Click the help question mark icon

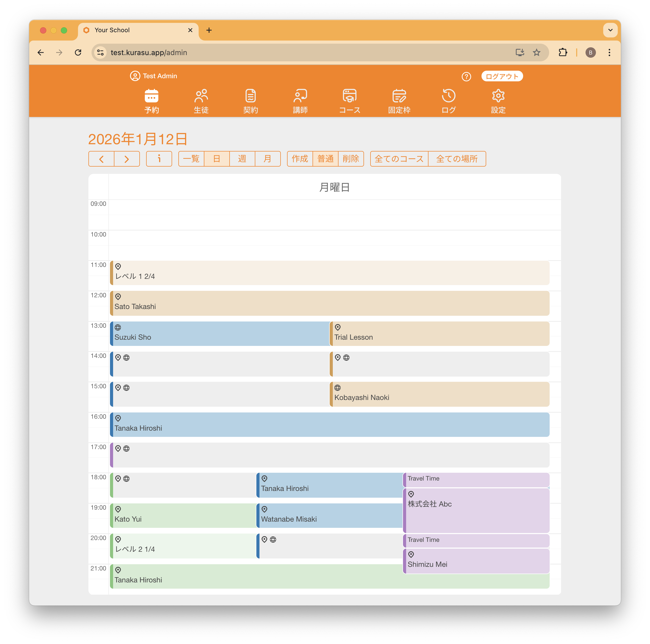coord(466,77)
